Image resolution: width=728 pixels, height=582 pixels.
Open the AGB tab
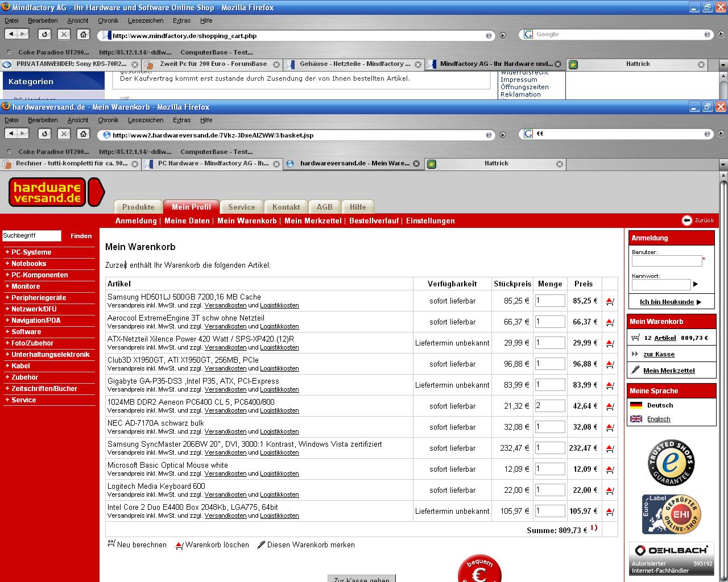(325, 207)
